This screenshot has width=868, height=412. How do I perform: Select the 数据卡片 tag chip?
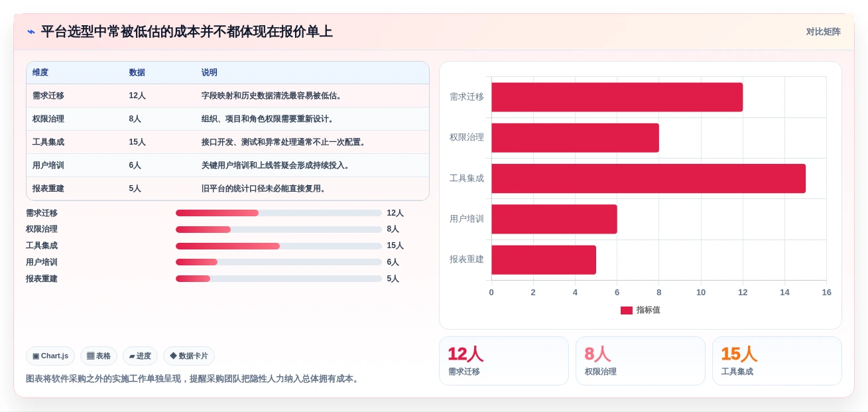(189, 356)
